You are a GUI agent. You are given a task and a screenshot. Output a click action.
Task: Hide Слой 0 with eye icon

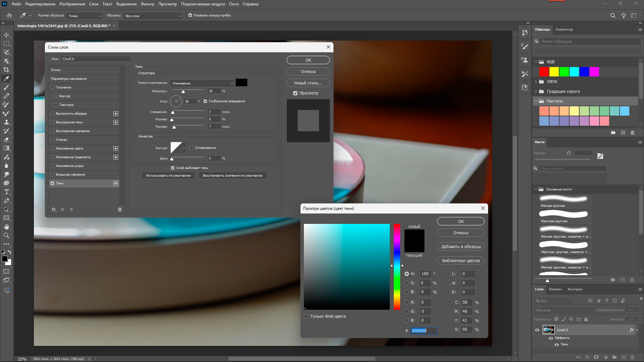tap(537, 330)
